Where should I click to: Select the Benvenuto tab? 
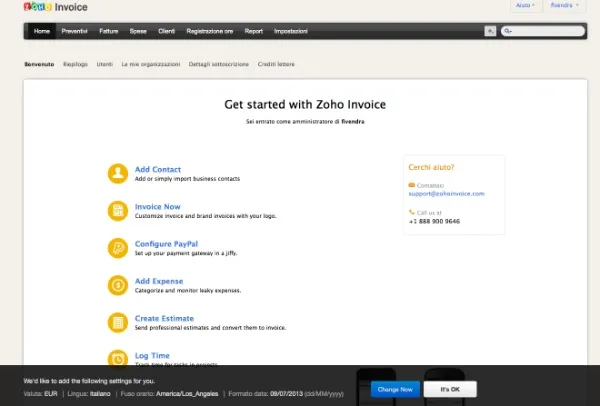[39, 64]
